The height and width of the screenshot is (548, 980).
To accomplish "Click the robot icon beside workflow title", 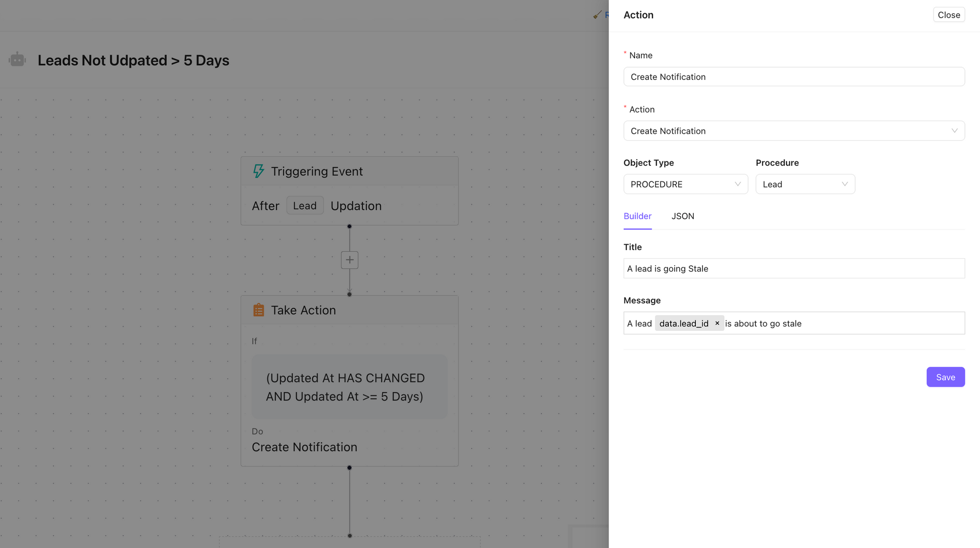I will click(17, 60).
